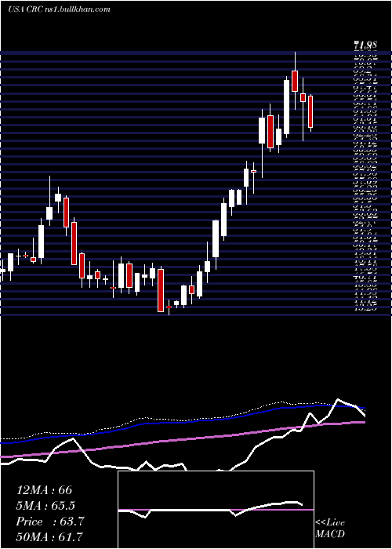The width and height of the screenshot is (392, 549).
Task: Click the USA CRC ns1.bullkhan.com header text
Action: coord(59,9)
